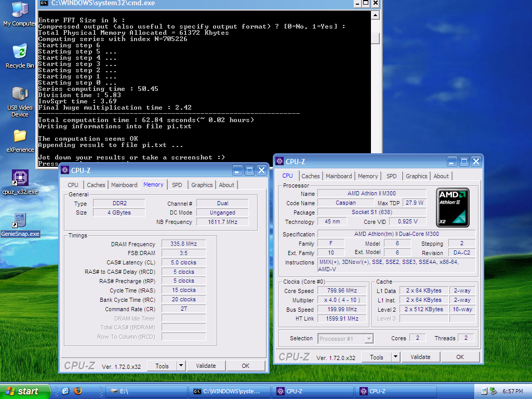Image resolution: width=532 pixels, height=399 pixels.
Task: Click the AMD Athlon II logo
Action: click(453, 207)
